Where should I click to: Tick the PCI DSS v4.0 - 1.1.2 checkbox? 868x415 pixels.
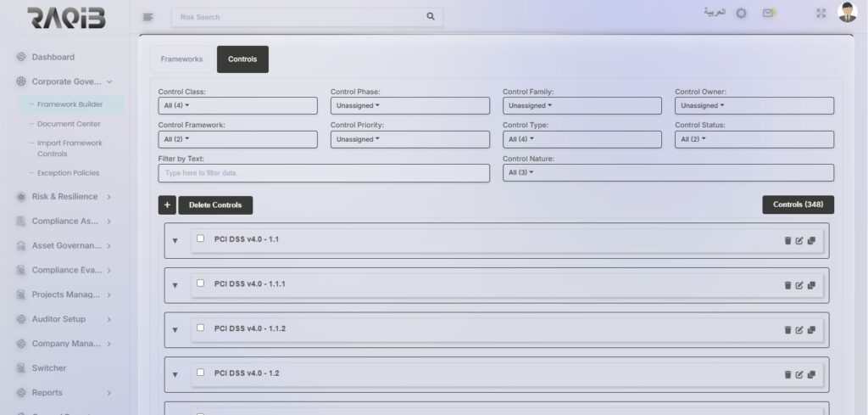(x=201, y=328)
